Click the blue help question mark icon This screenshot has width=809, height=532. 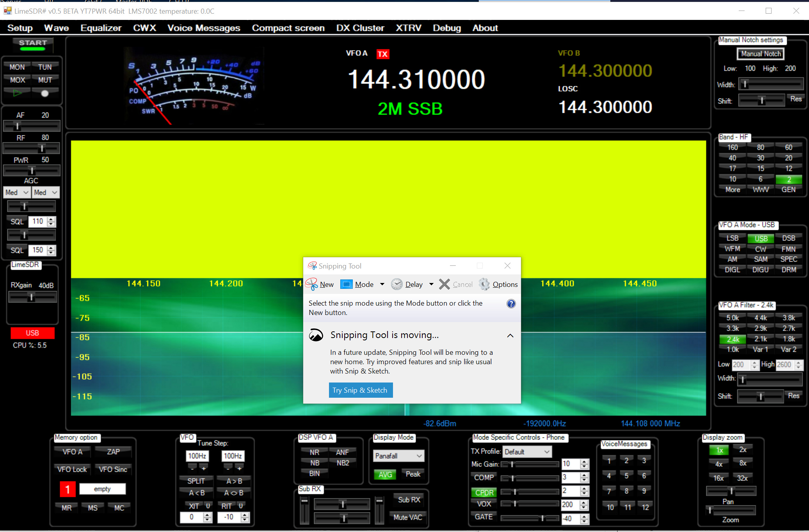pos(511,304)
